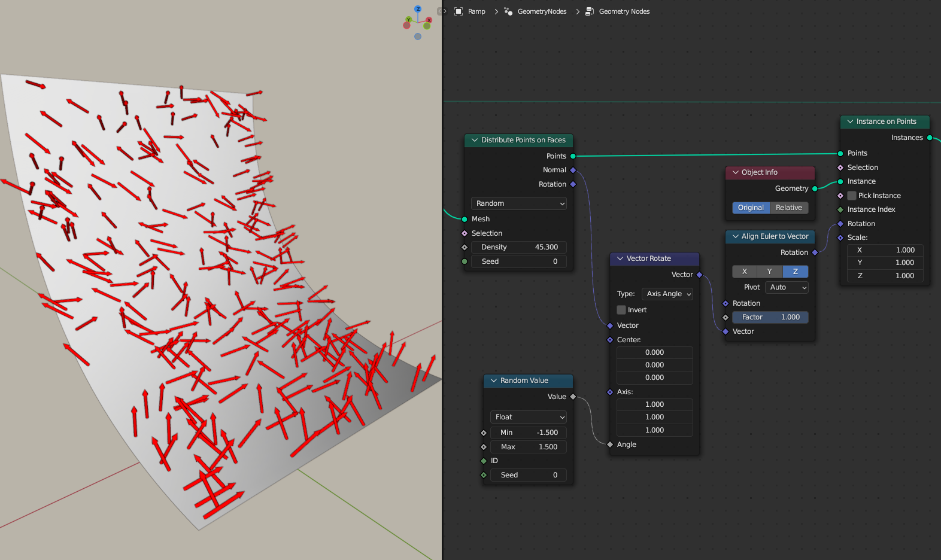Click the Geometry Nodes breadcrumb item
This screenshot has width=941, height=560.
point(624,11)
